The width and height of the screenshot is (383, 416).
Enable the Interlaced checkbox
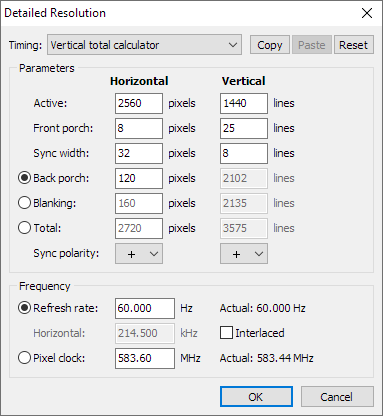[x=226, y=333]
